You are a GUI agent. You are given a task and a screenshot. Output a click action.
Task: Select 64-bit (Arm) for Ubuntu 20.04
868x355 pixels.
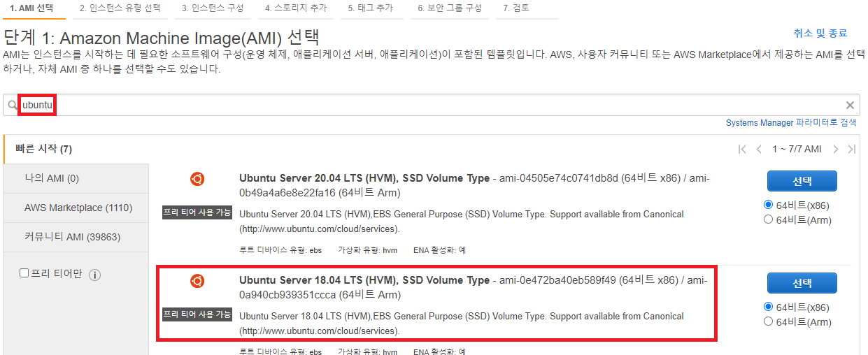(x=769, y=219)
